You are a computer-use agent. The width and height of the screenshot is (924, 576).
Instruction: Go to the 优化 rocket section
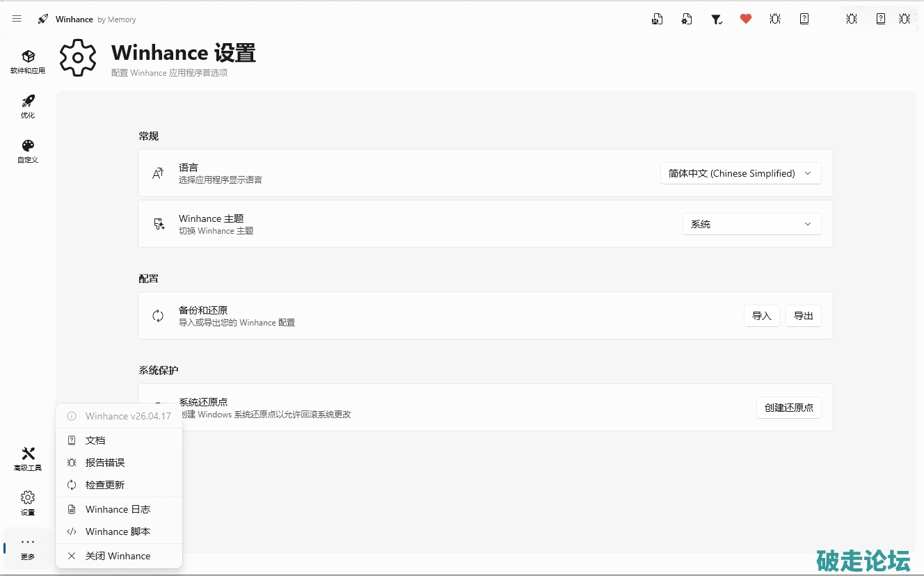tap(28, 106)
